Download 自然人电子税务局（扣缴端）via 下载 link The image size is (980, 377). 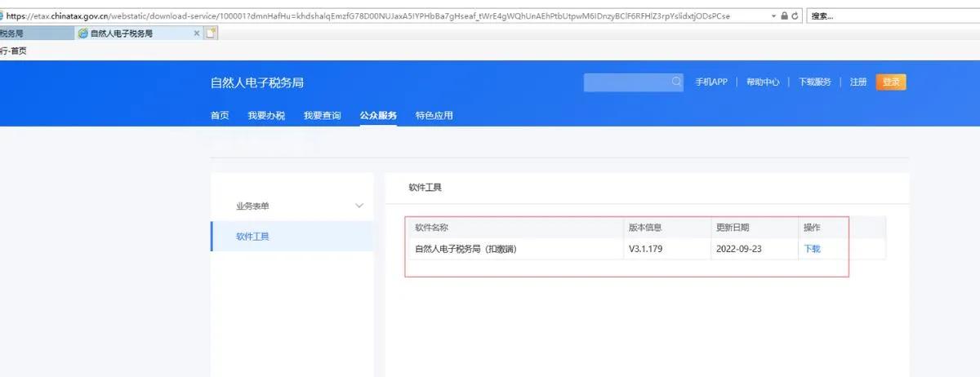812,249
